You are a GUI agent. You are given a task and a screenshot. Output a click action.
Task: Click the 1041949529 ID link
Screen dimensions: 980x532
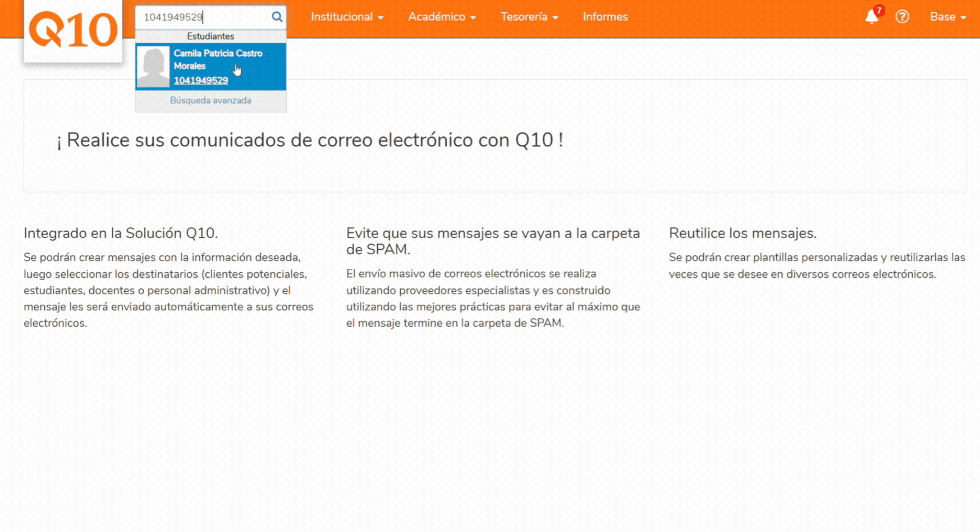[201, 80]
